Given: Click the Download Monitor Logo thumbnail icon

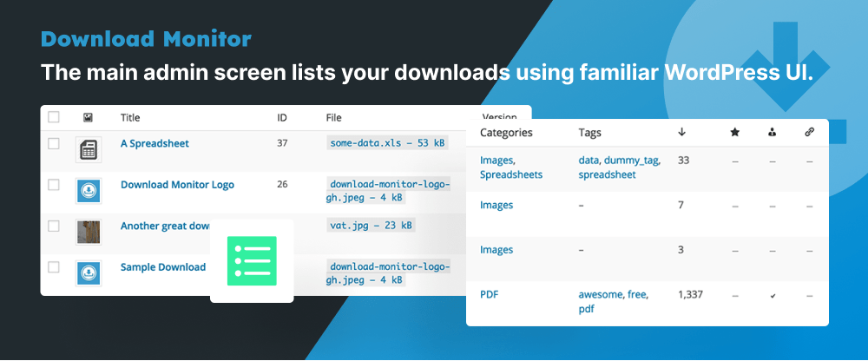Looking at the screenshot, I should point(89,191).
